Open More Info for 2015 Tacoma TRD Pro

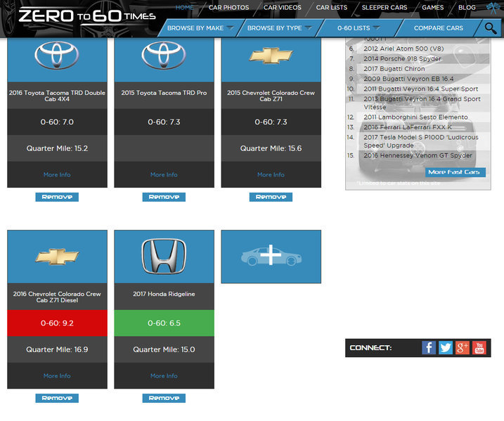coord(164,175)
